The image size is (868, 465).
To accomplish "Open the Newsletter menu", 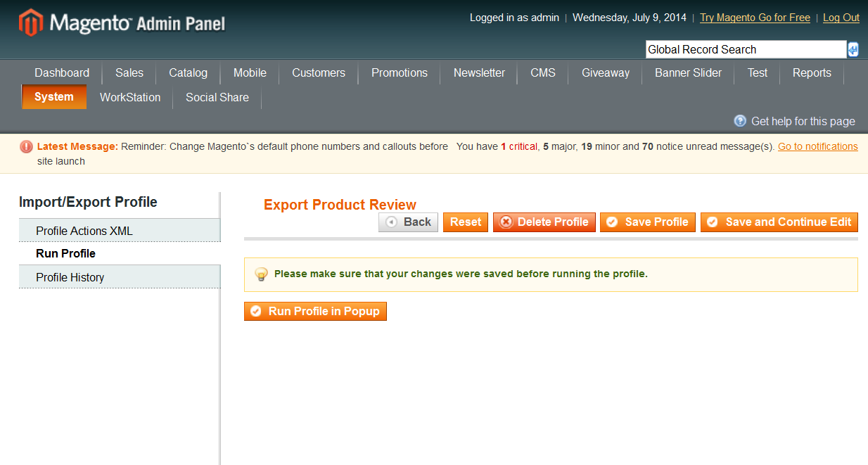I will tap(479, 73).
